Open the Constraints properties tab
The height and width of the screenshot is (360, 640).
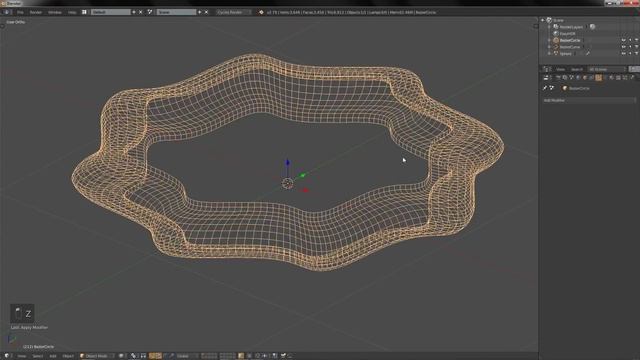pyautogui.click(x=591, y=78)
